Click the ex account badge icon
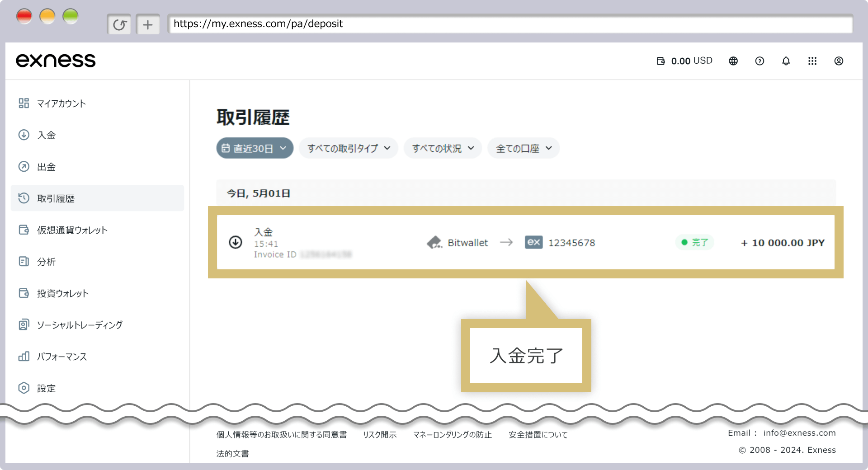The image size is (868, 470). pyautogui.click(x=533, y=243)
